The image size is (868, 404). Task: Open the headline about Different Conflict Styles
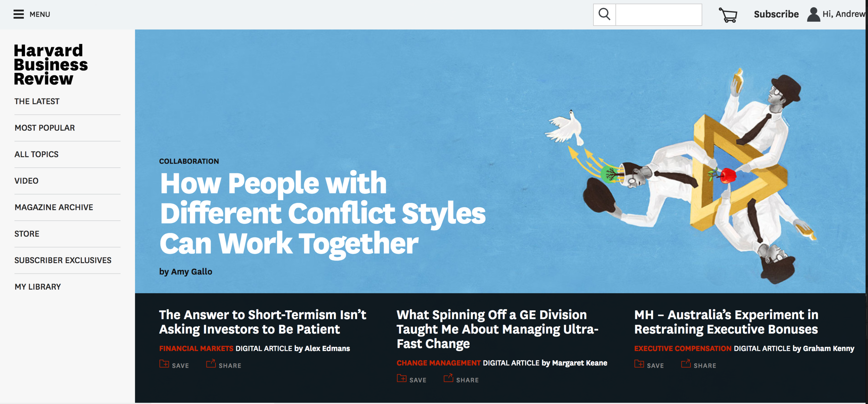(x=323, y=214)
